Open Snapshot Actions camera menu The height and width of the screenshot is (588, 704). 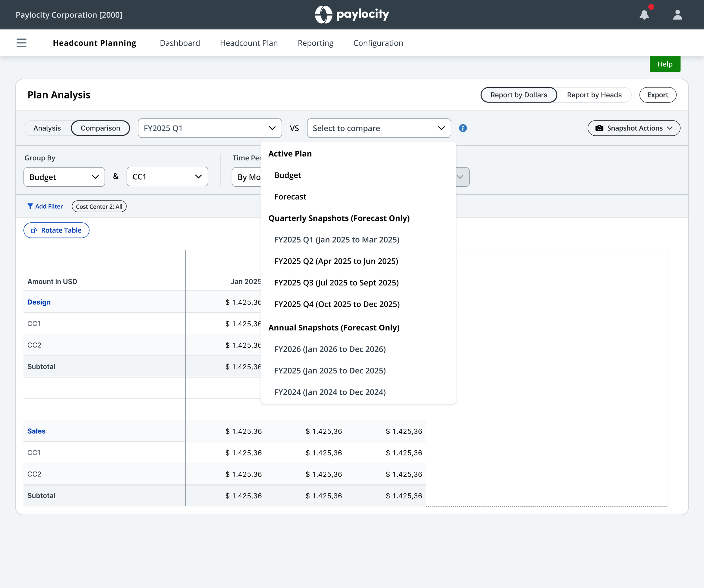(x=634, y=128)
